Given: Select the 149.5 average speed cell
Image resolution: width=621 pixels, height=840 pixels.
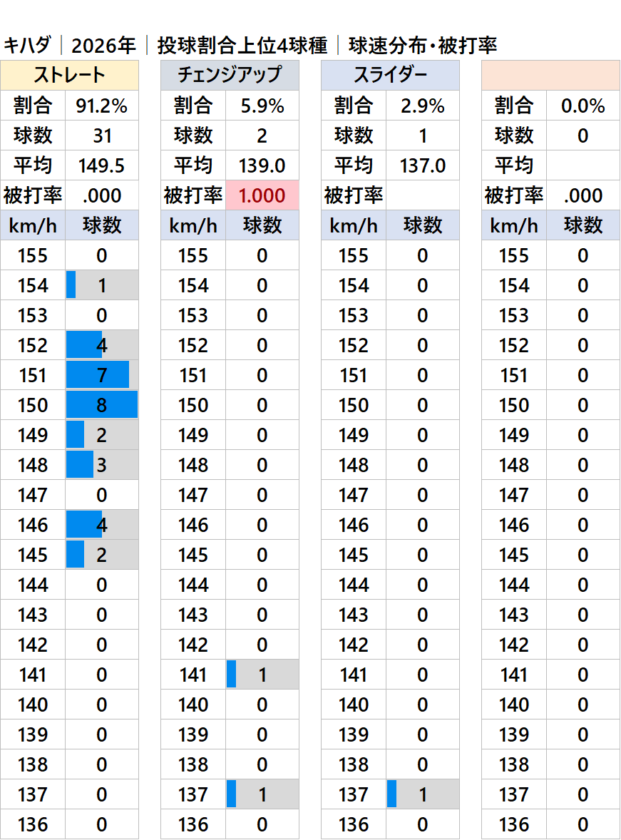Looking at the screenshot, I should click(101, 165).
